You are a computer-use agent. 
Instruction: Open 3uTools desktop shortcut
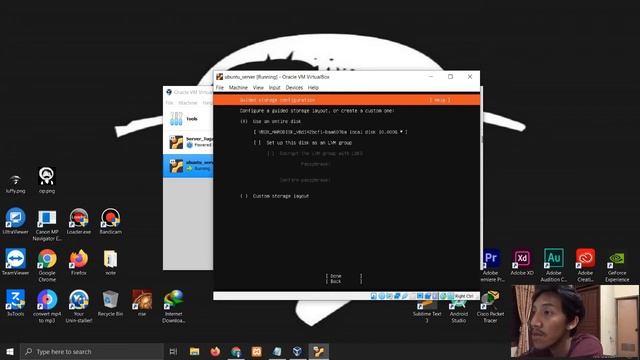[16, 303]
